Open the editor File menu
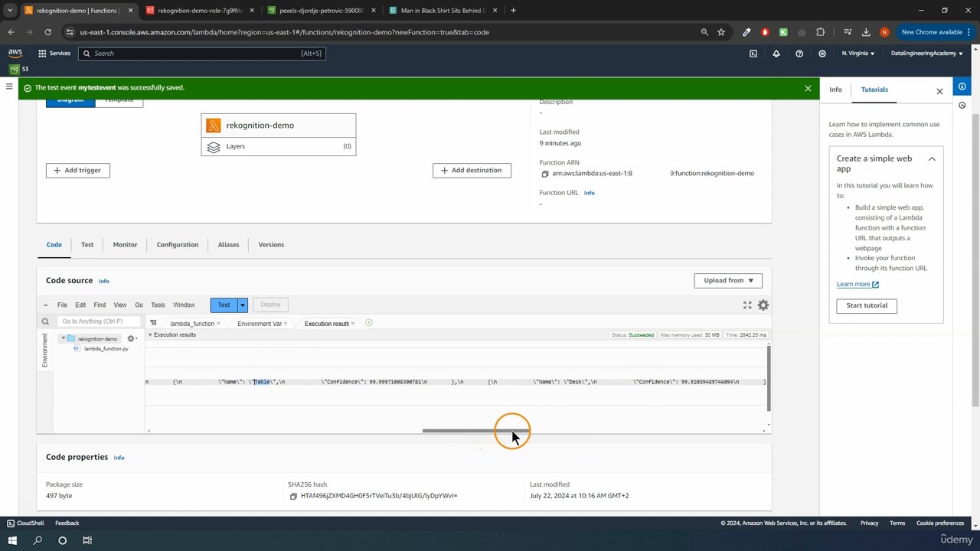This screenshot has width=980, height=551. coord(62,305)
